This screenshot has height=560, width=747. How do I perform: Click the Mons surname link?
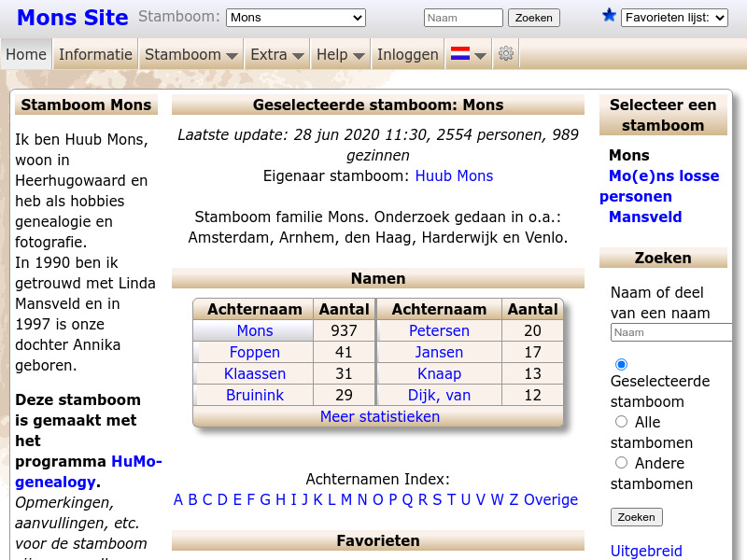pos(254,330)
